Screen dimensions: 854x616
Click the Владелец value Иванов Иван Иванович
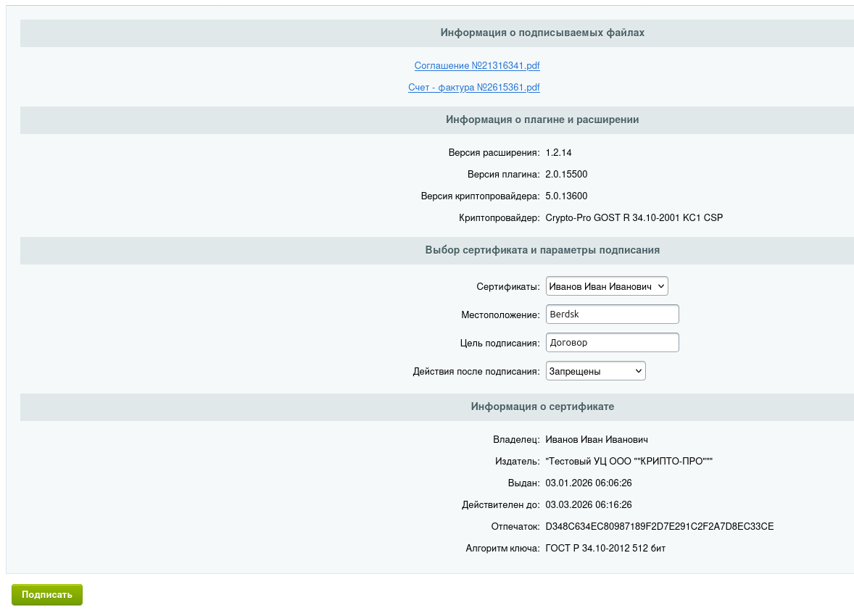click(597, 439)
